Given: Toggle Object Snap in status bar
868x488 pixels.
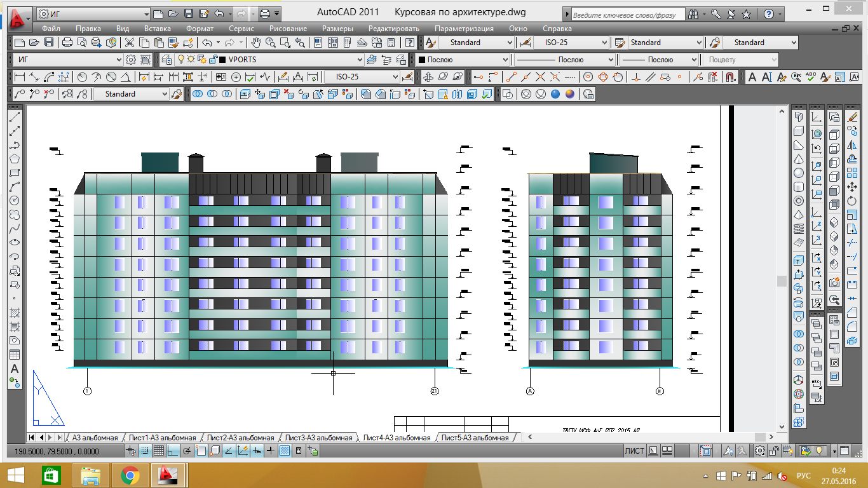Looking at the screenshot, I should (200, 451).
